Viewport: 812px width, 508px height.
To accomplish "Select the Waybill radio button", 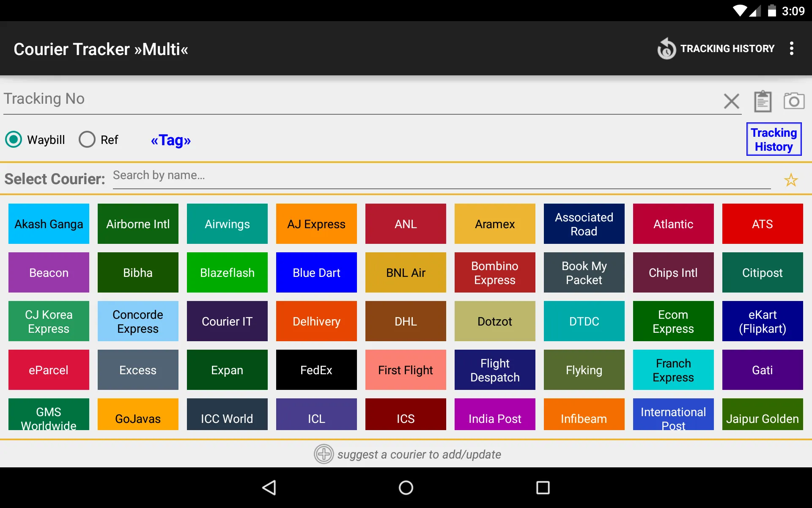I will pyautogui.click(x=14, y=139).
